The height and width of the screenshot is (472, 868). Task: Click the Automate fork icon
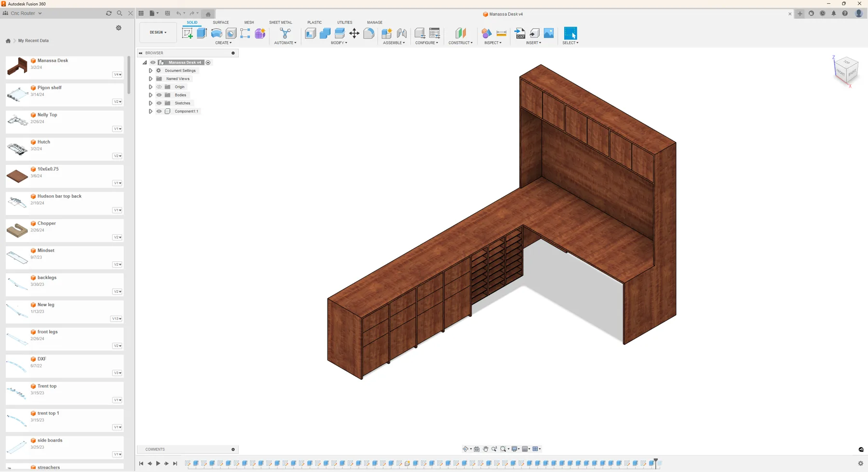[x=285, y=33]
